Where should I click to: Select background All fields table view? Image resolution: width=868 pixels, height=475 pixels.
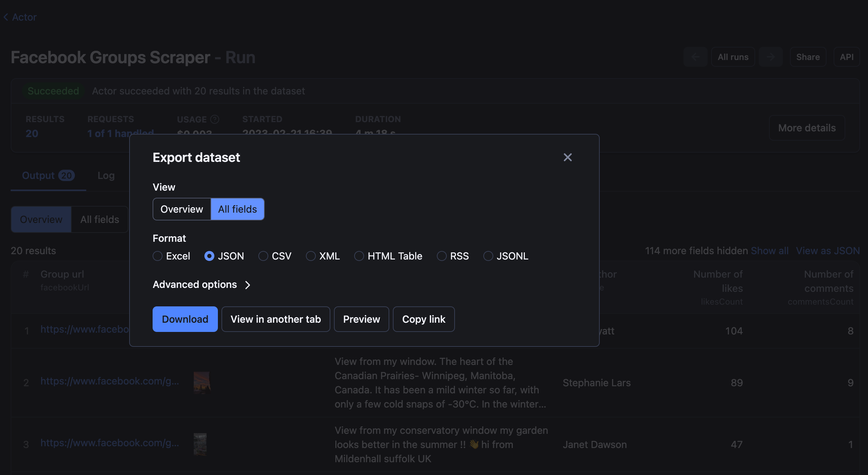[x=100, y=219]
